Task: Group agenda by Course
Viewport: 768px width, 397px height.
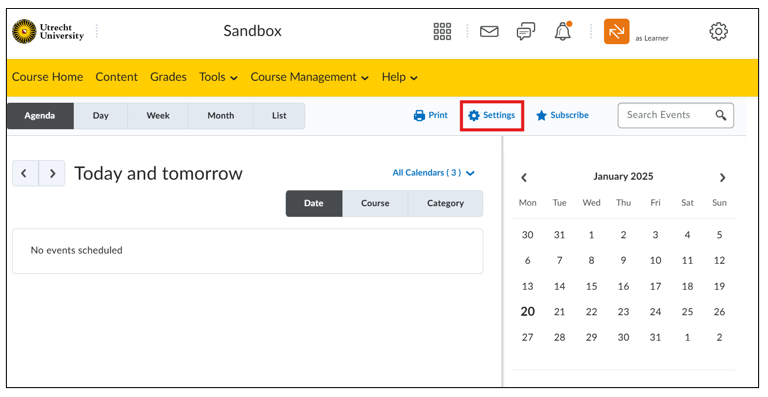Action: click(x=375, y=203)
